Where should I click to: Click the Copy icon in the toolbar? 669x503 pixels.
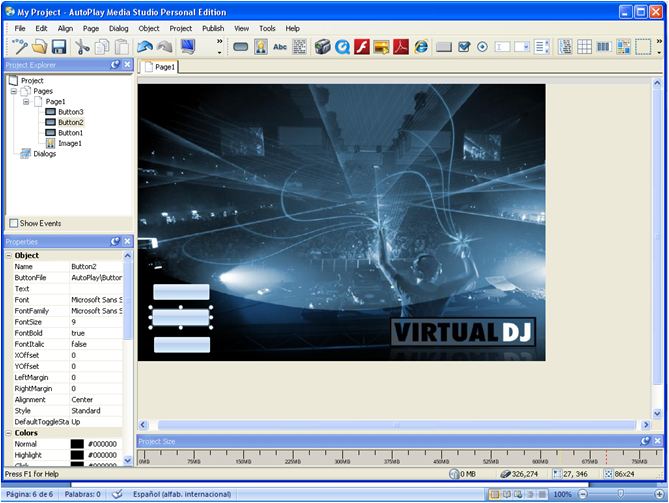tap(102, 47)
